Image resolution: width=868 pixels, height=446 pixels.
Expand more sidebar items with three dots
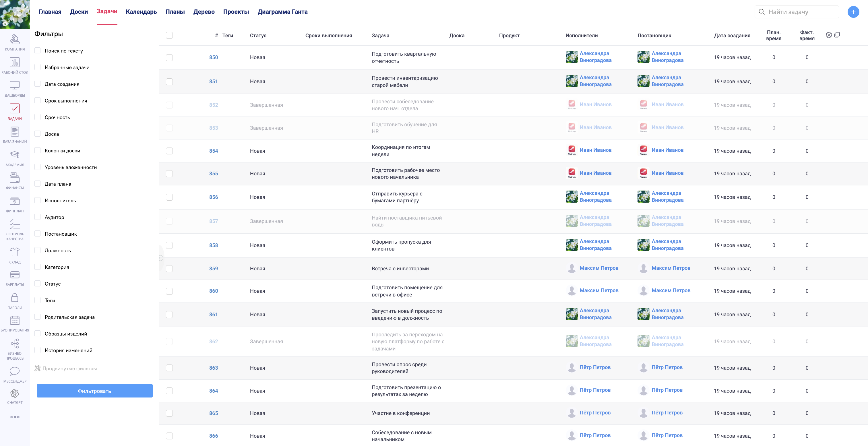coord(14,417)
